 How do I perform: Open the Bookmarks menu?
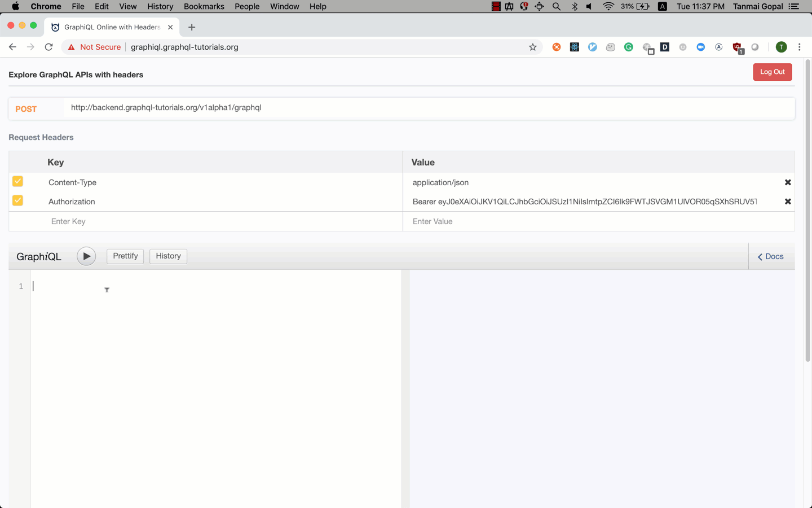[x=204, y=6]
